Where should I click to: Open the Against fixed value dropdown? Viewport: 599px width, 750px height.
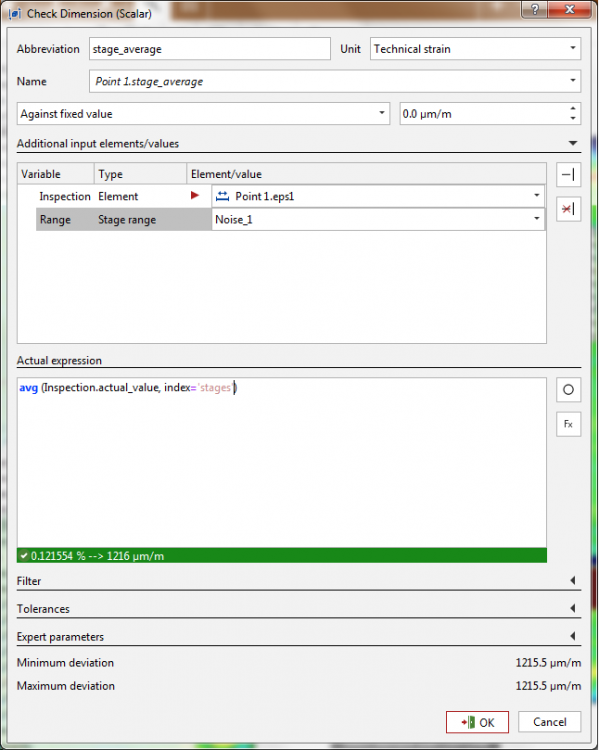coord(203,114)
